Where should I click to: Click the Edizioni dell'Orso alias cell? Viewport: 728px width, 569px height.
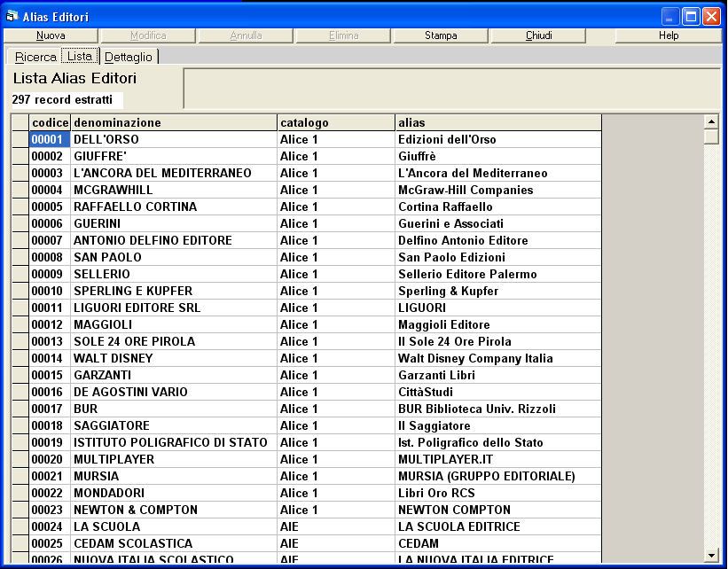(x=498, y=139)
